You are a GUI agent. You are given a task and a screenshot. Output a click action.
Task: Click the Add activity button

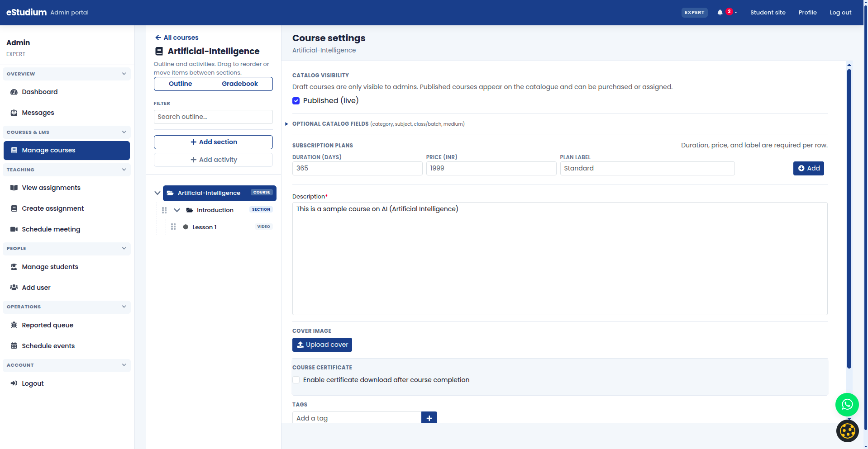point(213,160)
